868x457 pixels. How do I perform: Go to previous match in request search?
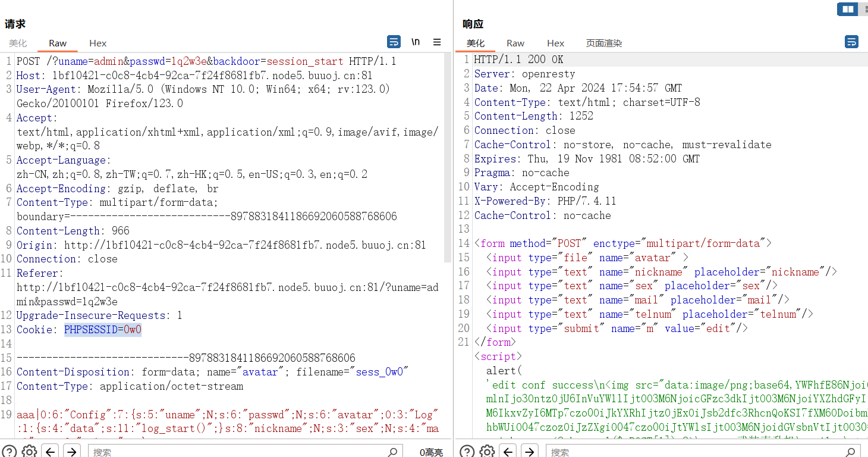click(x=51, y=451)
